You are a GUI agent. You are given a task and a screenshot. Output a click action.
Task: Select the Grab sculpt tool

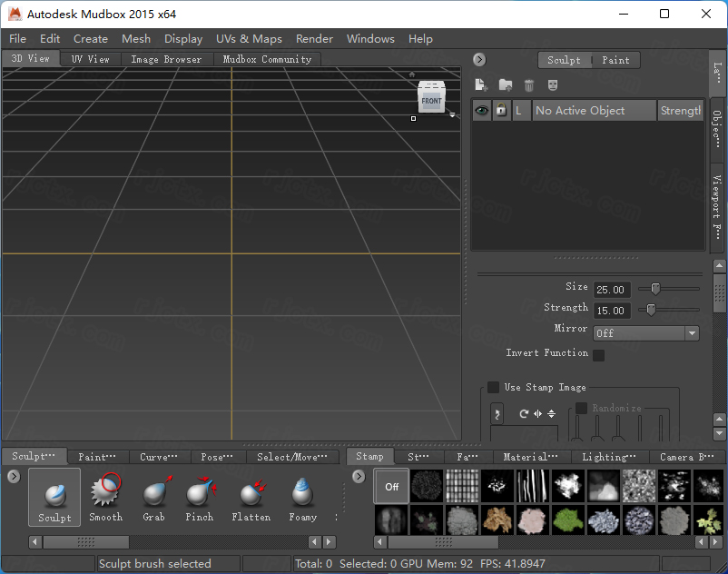coord(154,497)
